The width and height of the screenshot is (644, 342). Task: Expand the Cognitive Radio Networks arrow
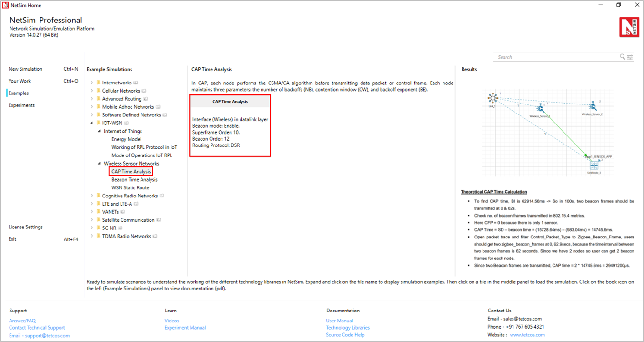pos(91,196)
